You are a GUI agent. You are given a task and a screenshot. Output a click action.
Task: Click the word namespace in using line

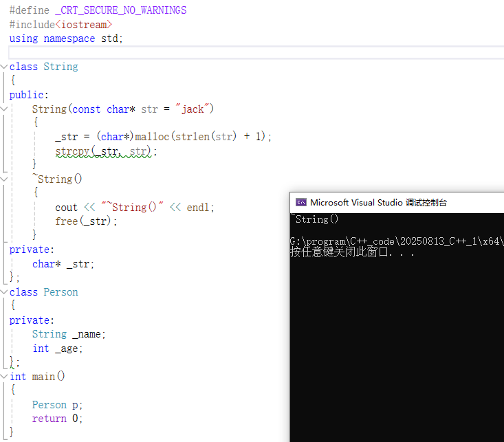69,38
